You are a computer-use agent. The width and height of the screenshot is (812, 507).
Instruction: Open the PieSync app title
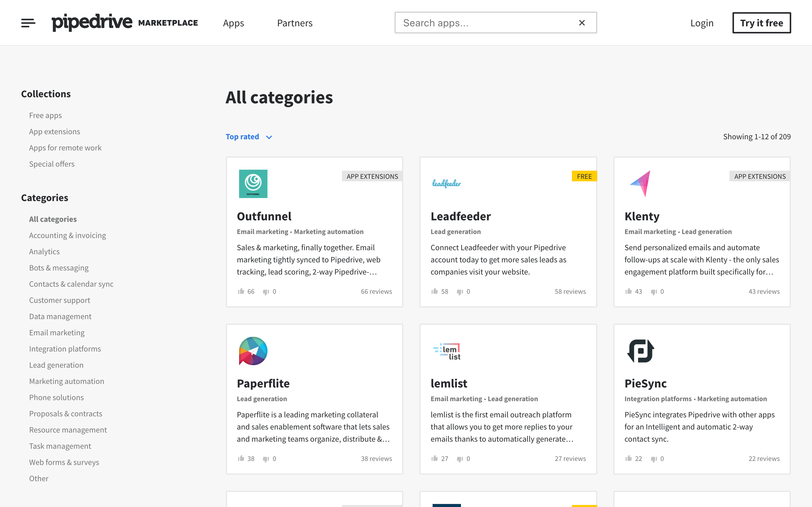645,383
